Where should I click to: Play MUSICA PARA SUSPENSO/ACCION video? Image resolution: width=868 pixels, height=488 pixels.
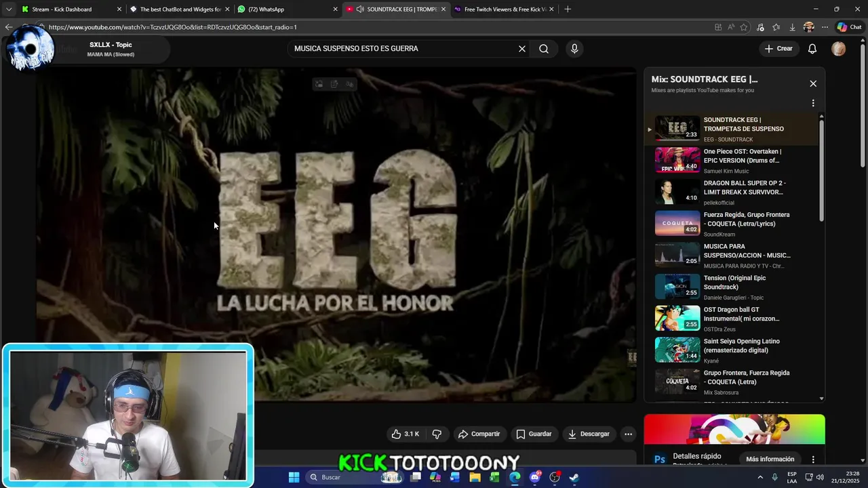(732, 256)
